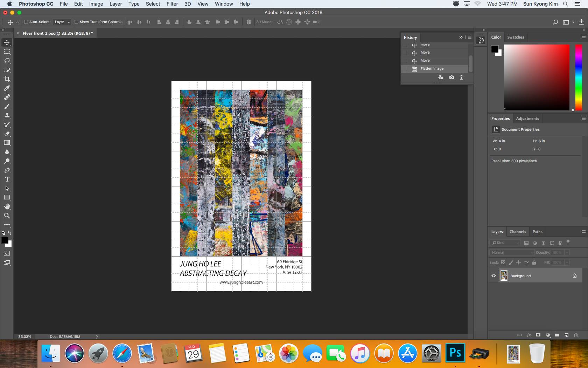Select the Horizontal Type tool

point(7,179)
